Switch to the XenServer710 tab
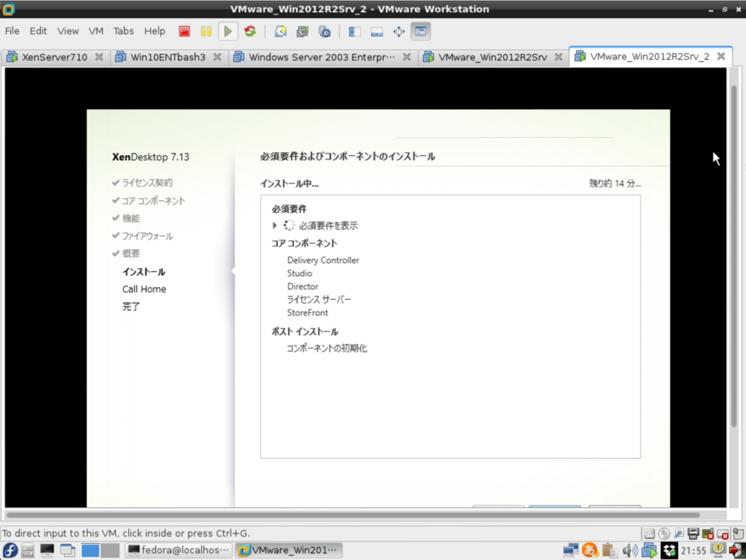The width and height of the screenshot is (746, 560). (54, 57)
